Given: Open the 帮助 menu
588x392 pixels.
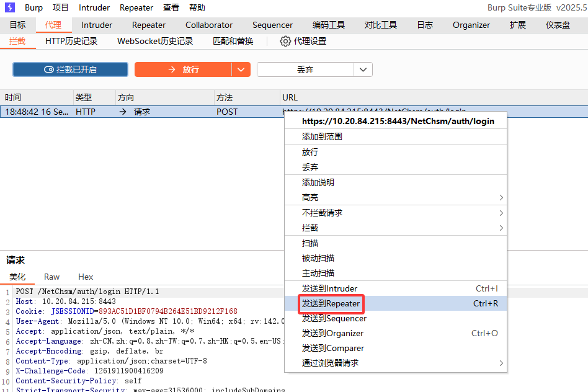Looking at the screenshot, I should [x=197, y=7].
